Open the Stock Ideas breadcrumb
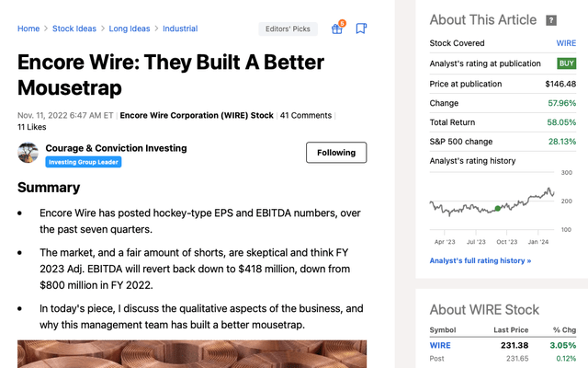This screenshot has height=368, width=588. click(x=74, y=29)
